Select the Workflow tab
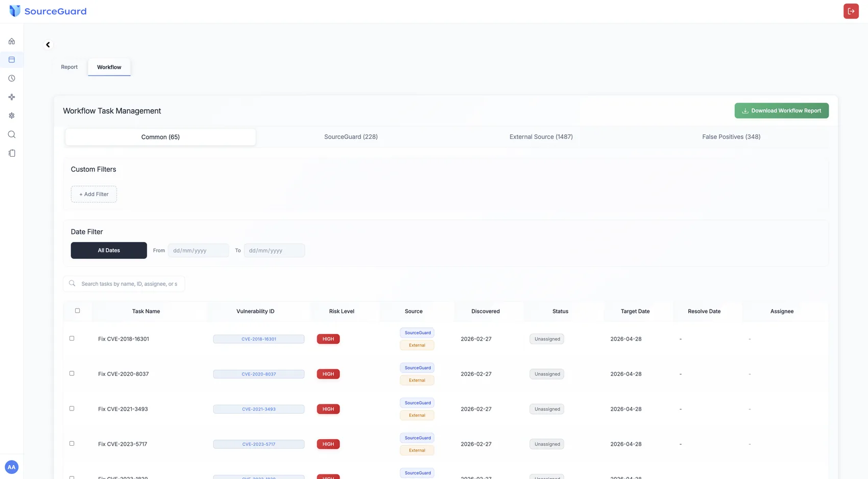This screenshot has height=479, width=868. point(109,67)
